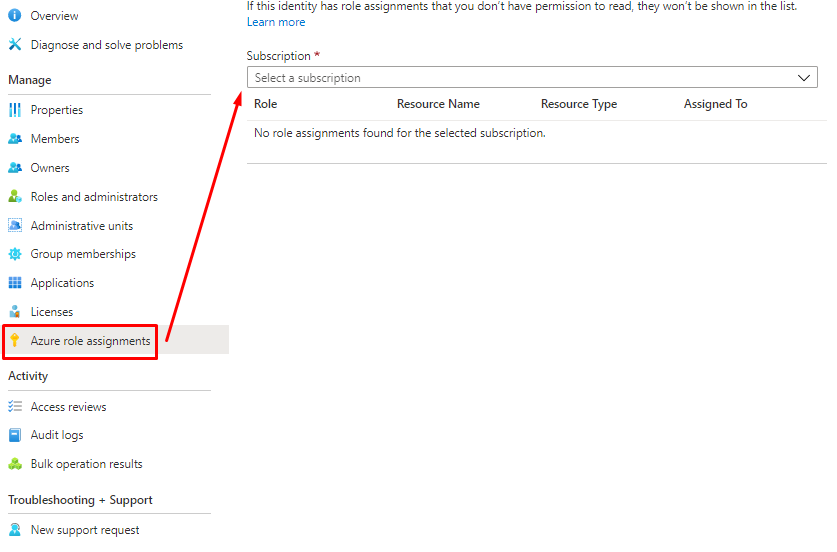The width and height of the screenshot is (837, 552).
Task: Open New support request
Action: coord(85,530)
